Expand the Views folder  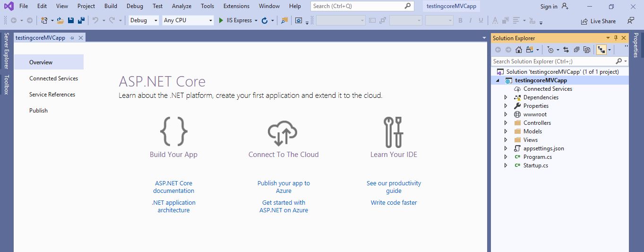click(x=506, y=140)
